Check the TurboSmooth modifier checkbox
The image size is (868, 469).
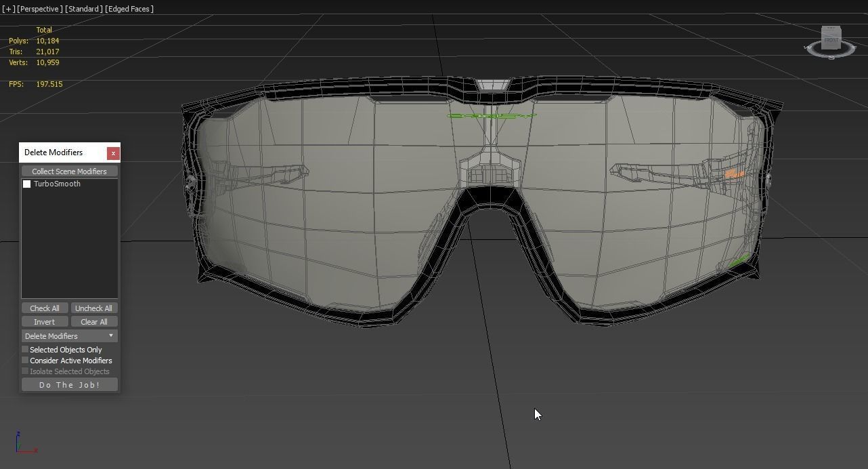tap(27, 184)
